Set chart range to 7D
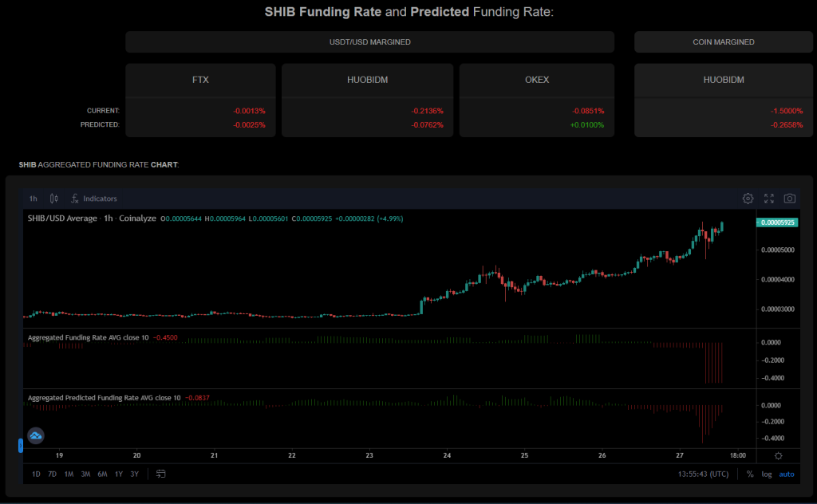 (x=52, y=474)
